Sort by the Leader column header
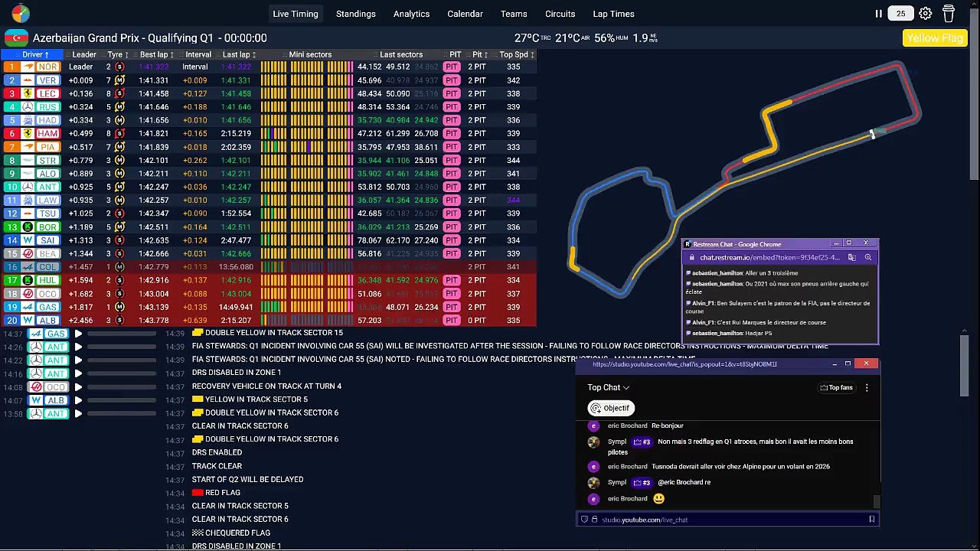980x551 pixels. (x=83, y=54)
